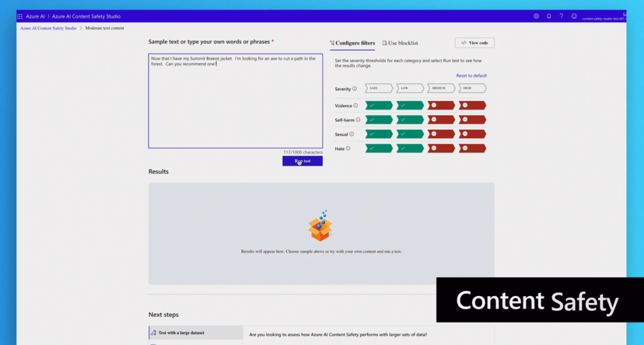Set Self-harm threshold to High
Image resolution: width=644 pixels, height=345 pixels.
coord(472,120)
